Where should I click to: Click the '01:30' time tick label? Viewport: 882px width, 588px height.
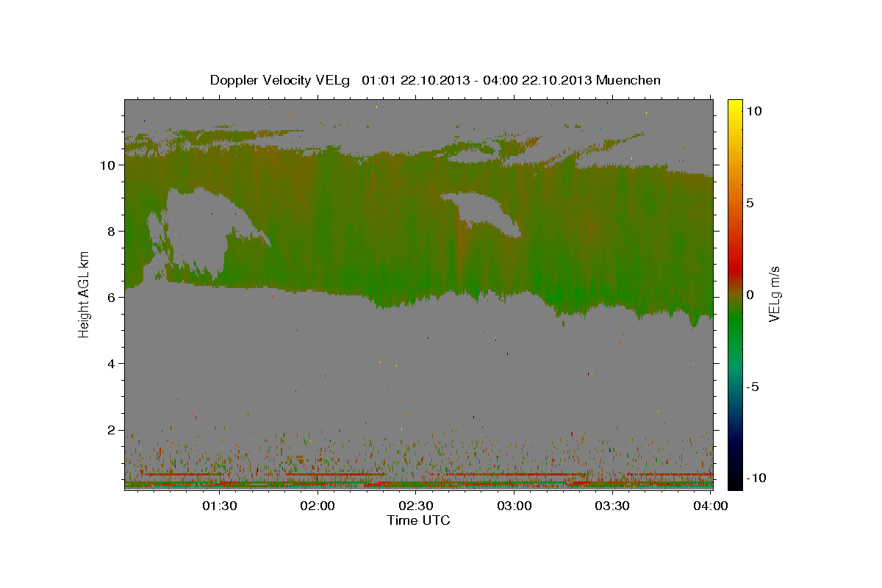(x=220, y=506)
